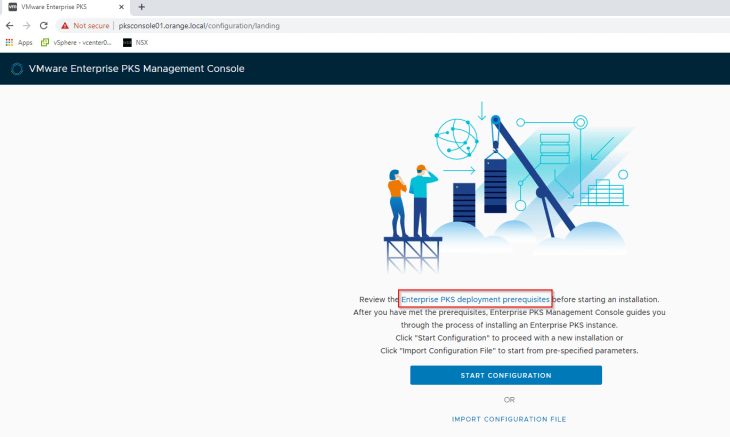Select the VMware Enterprise PKS browser tab

62,7
